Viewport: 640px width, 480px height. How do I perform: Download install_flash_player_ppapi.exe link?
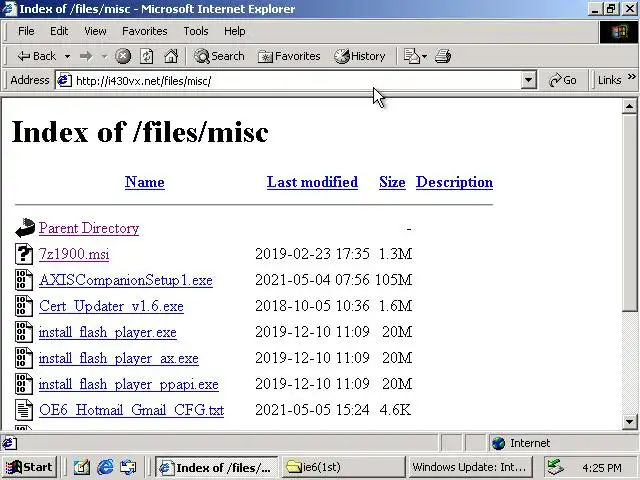pos(129,384)
